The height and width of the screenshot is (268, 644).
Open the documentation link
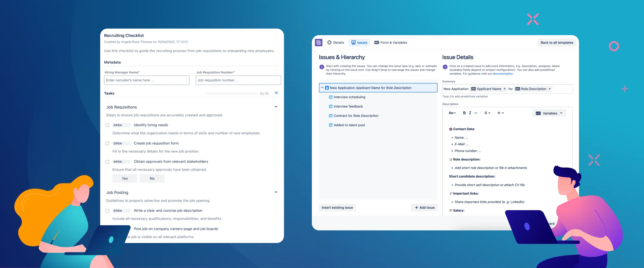[503, 74]
